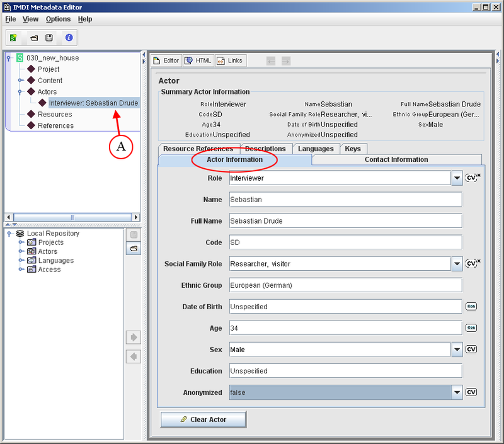Switch to the Contact Information tab
Screen dimensions: 504x444
click(396, 159)
